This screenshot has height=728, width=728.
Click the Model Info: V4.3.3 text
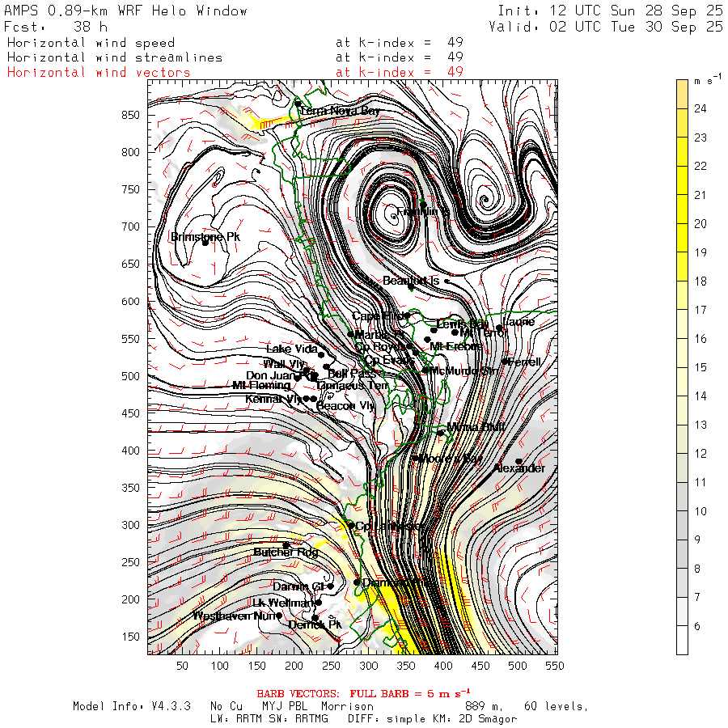[131, 706]
